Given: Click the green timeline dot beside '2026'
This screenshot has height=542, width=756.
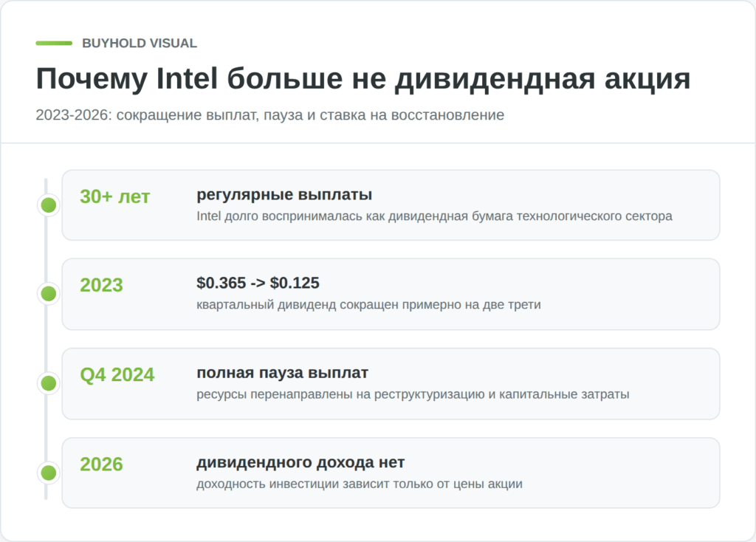Looking at the screenshot, I should 48,473.
